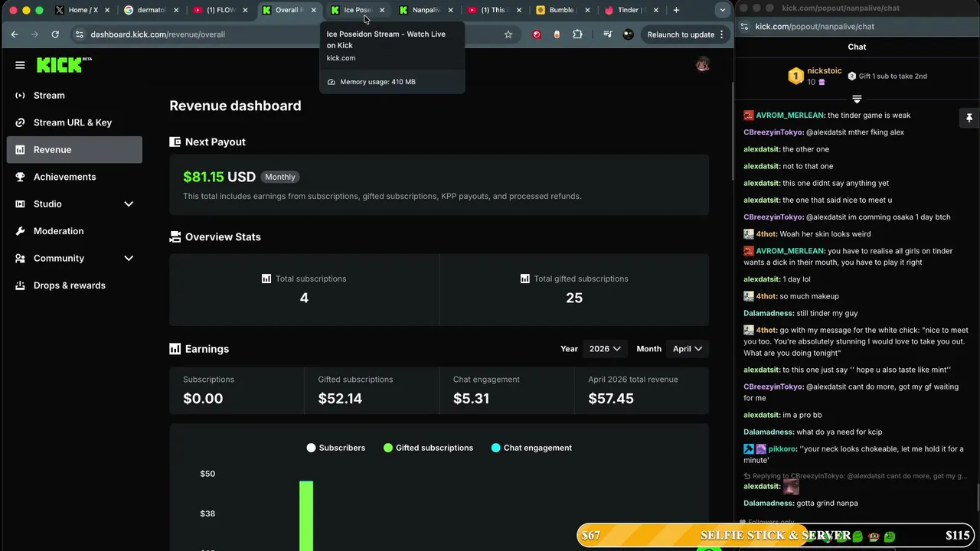Click the green gifted subscriptions chart bar
980x551 pixels.
(x=306, y=515)
